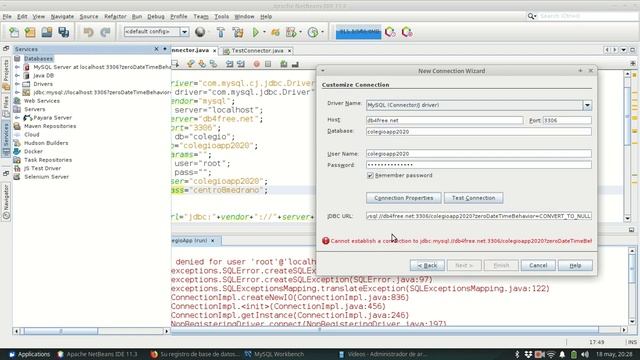Click the Test Connection button
Viewport: 640px width, 360px height.
pos(473,198)
